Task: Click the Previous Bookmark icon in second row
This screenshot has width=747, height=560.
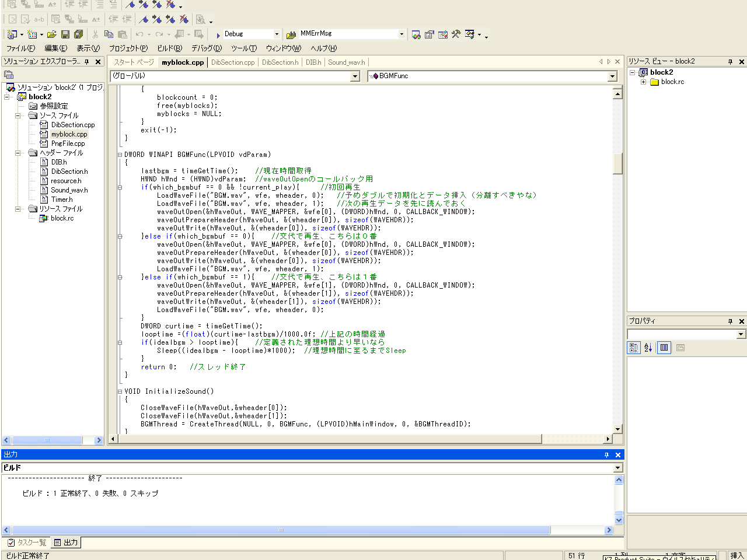Action: [170, 19]
